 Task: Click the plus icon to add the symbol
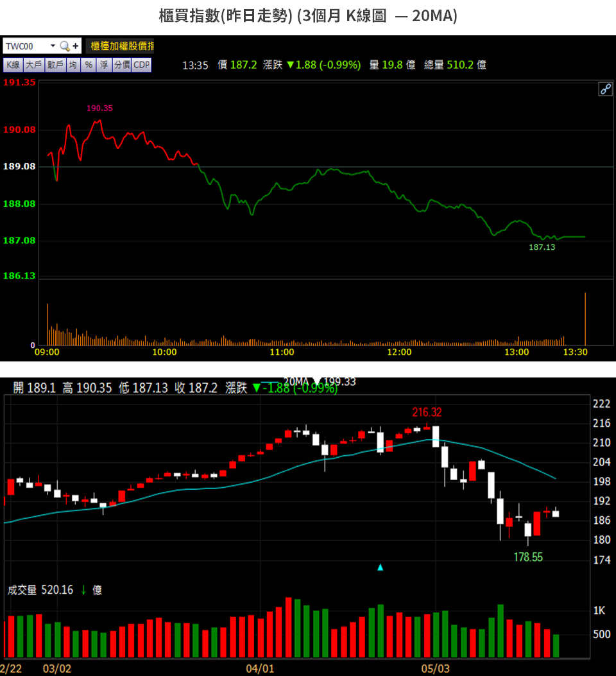(75, 46)
